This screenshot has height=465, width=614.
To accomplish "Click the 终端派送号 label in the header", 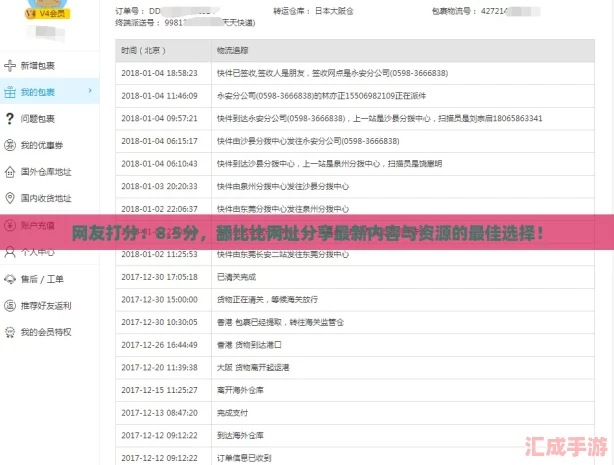I will [138, 23].
